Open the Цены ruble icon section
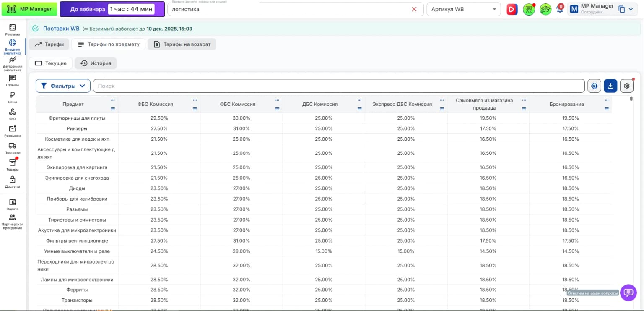 [x=13, y=97]
